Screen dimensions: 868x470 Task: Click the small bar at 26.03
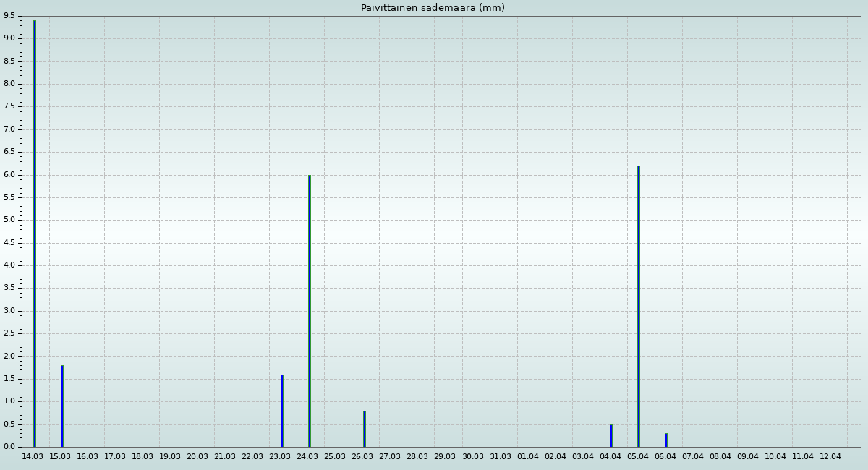[365, 429]
